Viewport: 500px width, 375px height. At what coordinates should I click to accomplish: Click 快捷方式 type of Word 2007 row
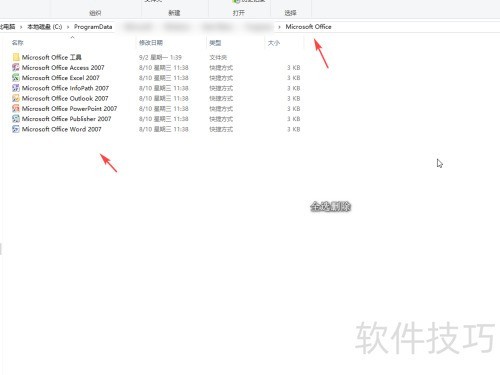[221, 129]
